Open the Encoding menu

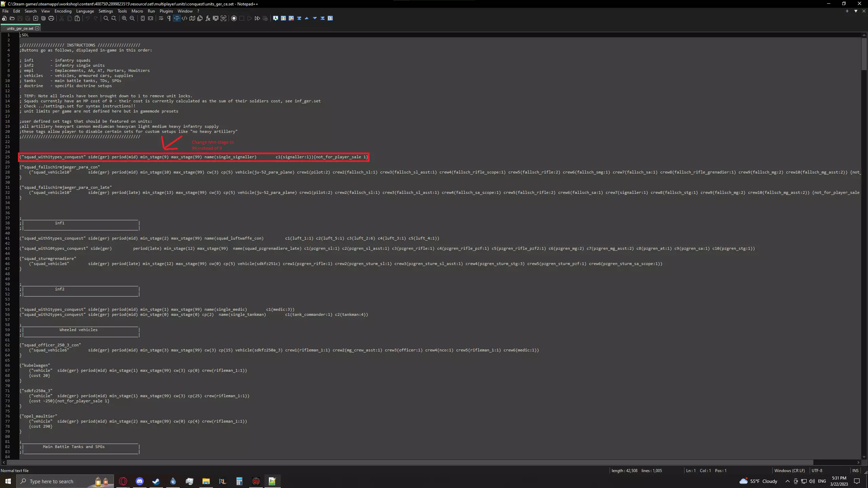(x=63, y=11)
